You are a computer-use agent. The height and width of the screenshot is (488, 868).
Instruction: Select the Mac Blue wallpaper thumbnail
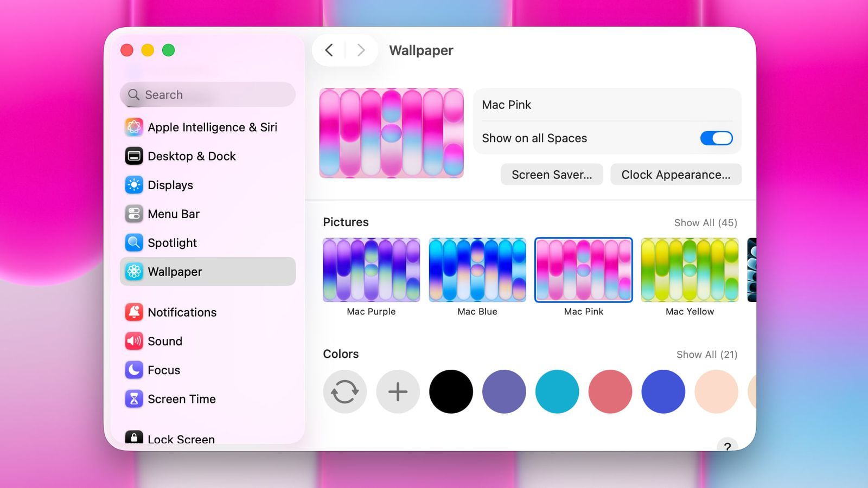coord(477,269)
